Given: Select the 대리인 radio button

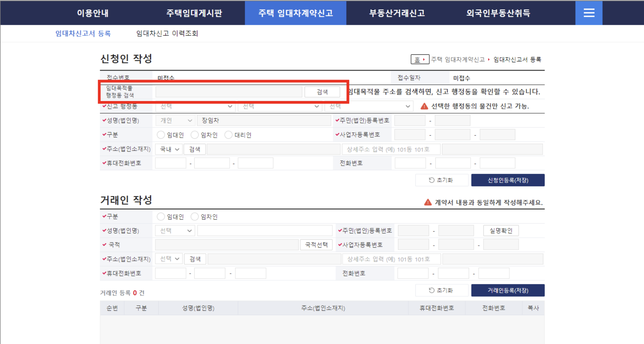Looking at the screenshot, I should [229, 135].
